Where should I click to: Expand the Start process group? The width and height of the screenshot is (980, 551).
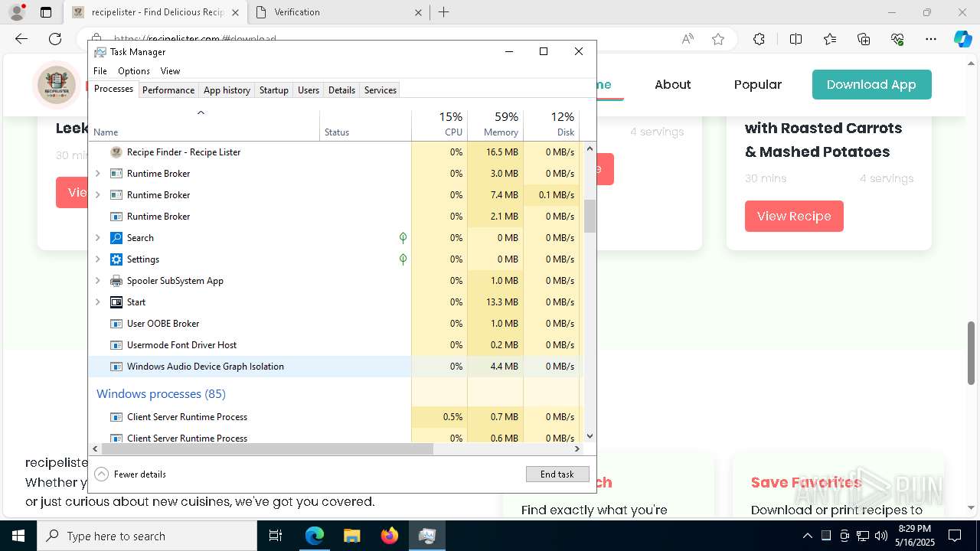point(98,302)
